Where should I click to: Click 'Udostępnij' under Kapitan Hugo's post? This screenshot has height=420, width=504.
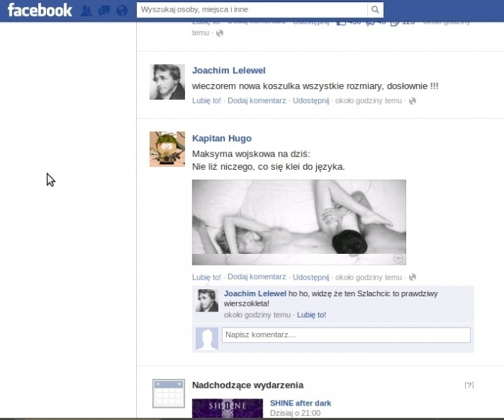(x=311, y=277)
